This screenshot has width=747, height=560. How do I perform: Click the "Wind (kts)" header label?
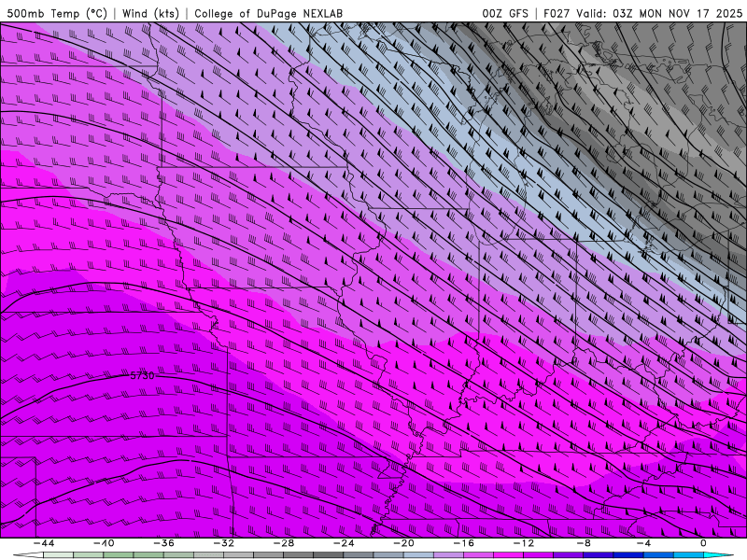point(150,13)
